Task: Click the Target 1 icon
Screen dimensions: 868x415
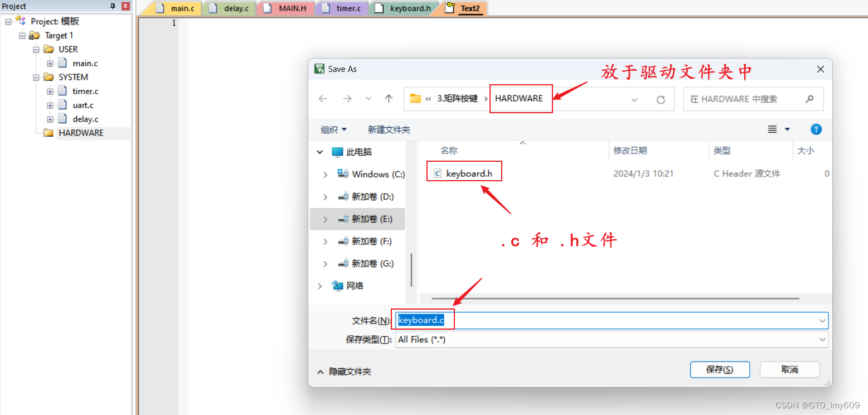Action: (35, 35)
